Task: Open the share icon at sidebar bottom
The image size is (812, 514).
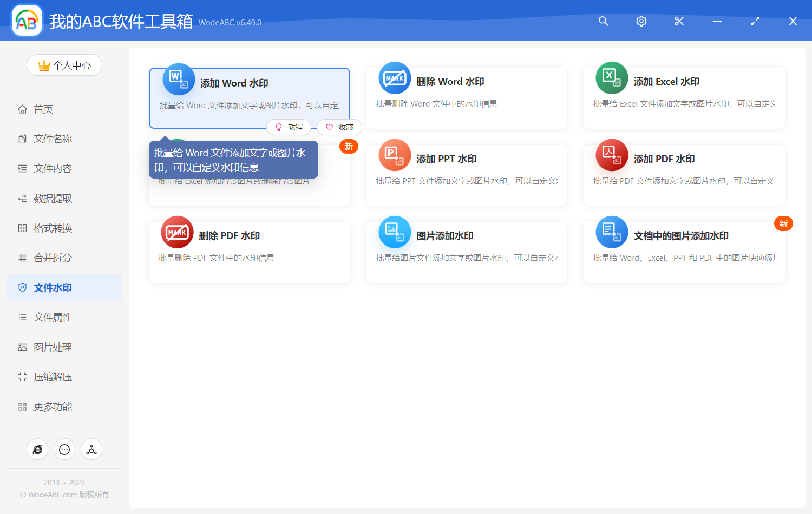Action: pos(91,449)
